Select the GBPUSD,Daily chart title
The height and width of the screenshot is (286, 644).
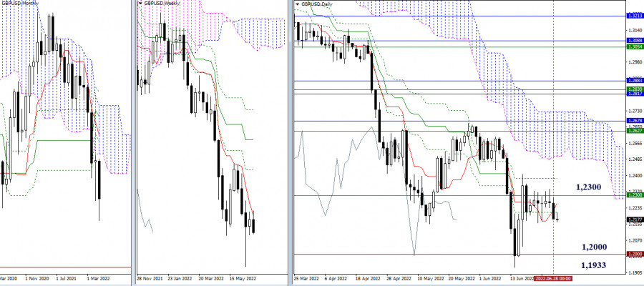click(316, 4)
